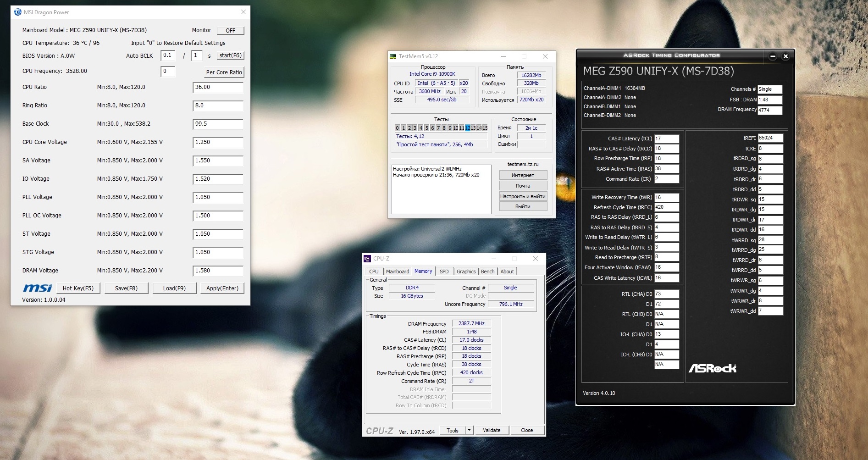Click the Validate button in CPU-Z
This screenshot has width=868, height=460.
point(492,430)
